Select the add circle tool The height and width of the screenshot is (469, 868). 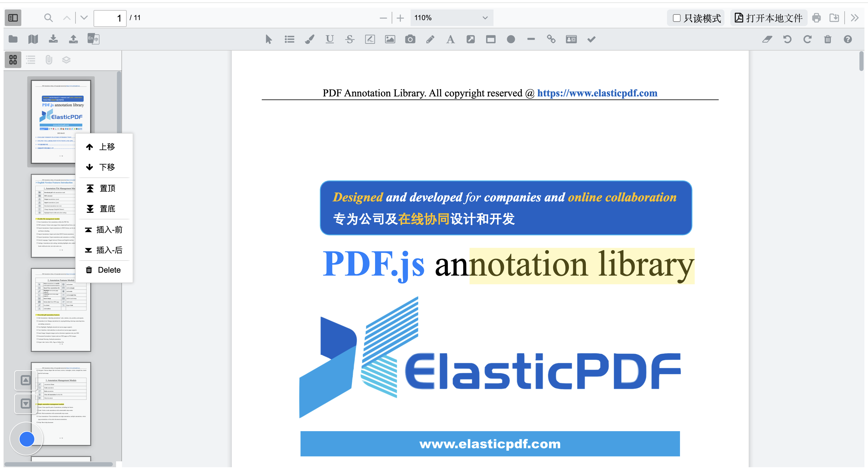510,39
